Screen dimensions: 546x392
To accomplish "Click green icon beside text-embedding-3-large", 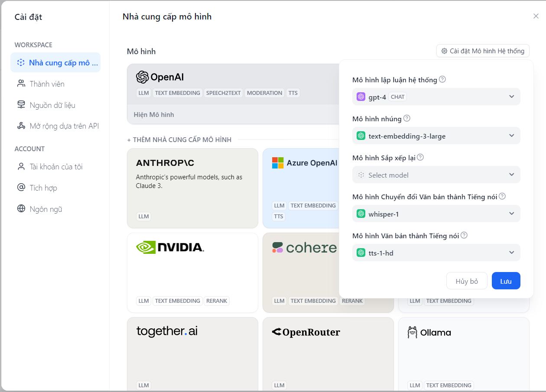I will [361, 136].
